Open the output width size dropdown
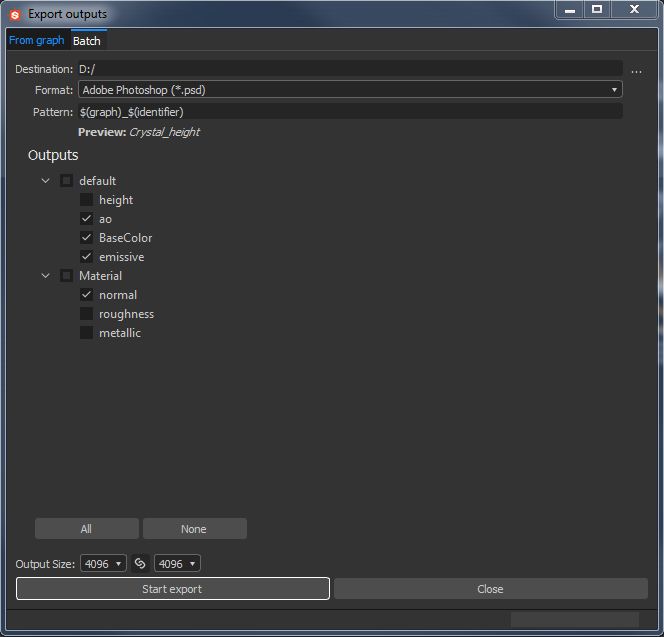 pos(103,564)
